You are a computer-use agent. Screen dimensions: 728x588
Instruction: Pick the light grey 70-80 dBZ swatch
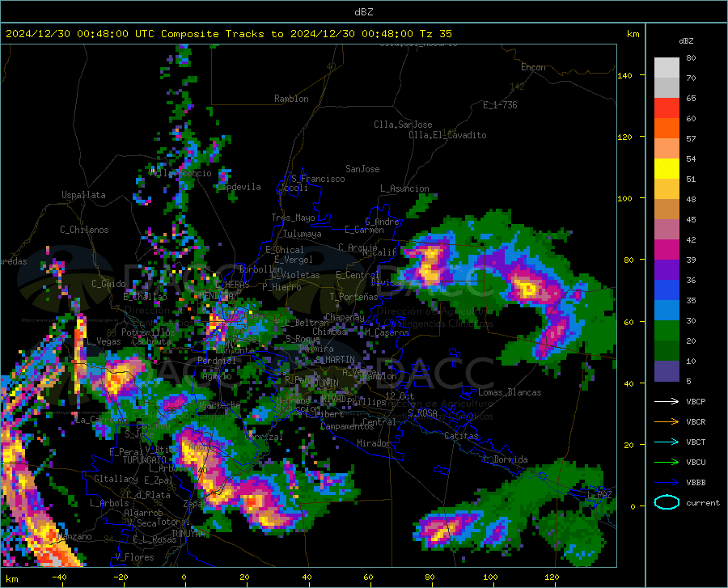pos(667,68)
